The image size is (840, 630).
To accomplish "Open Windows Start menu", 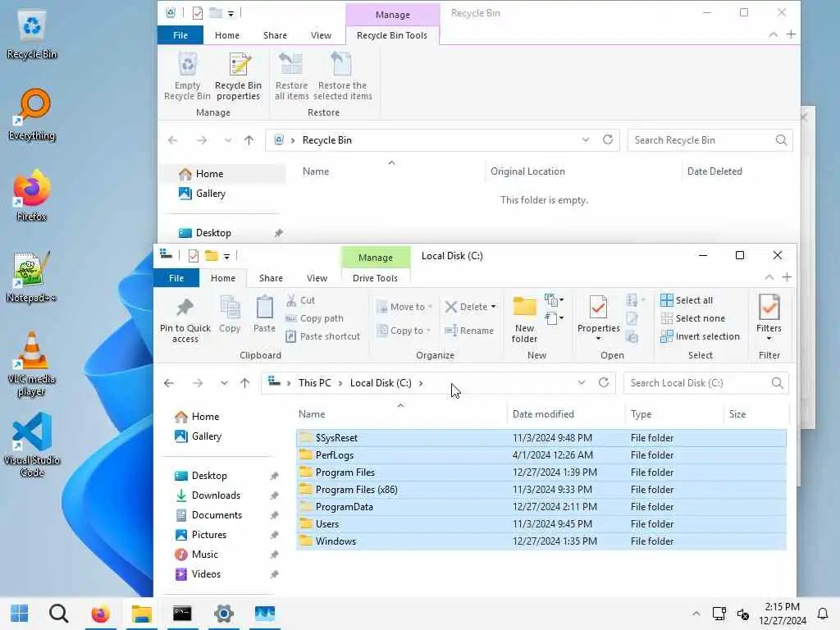I will 20,614.
